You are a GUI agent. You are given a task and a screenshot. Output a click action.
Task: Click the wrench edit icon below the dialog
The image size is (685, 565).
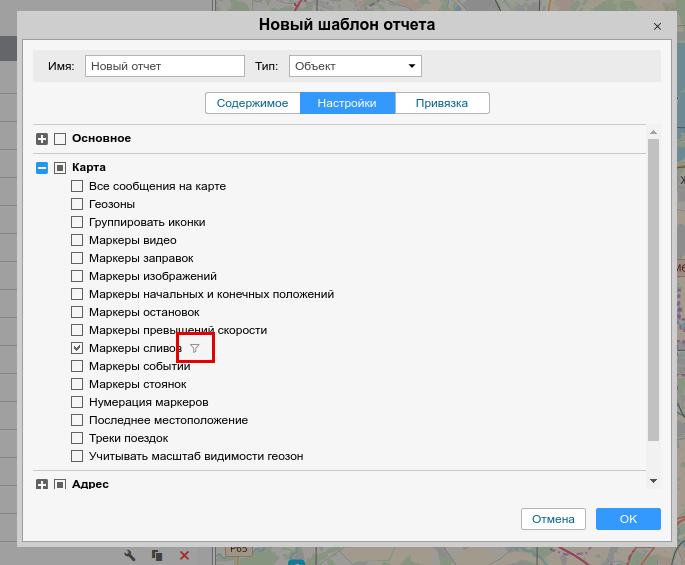129,555
